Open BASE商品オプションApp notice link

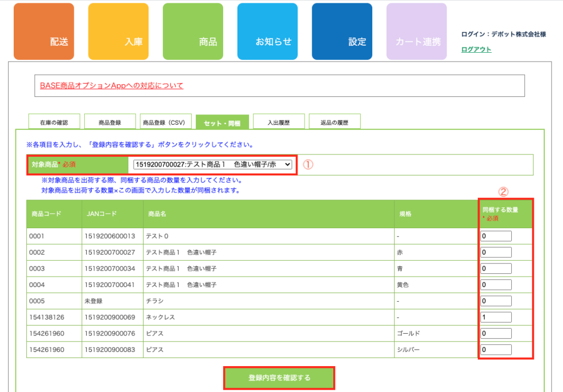tap(112, 86)
